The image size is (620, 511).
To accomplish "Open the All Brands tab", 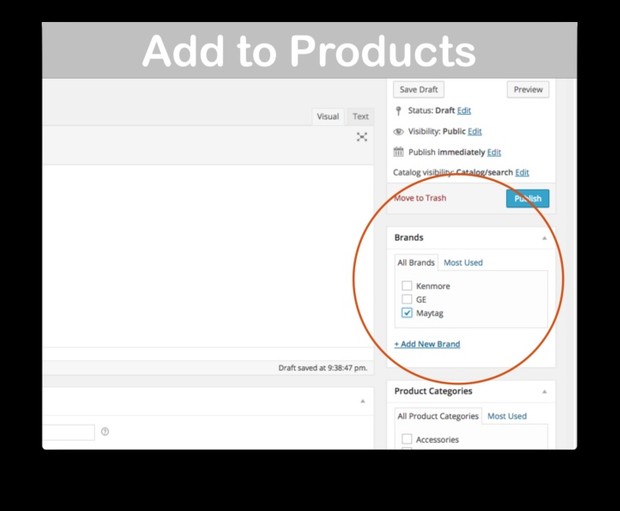I will click(x=416, y=263).
